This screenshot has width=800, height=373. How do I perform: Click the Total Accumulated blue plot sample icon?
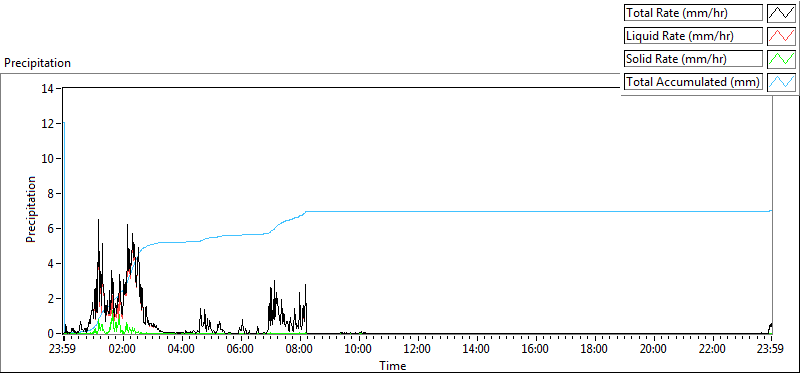(x=782, y=82)
